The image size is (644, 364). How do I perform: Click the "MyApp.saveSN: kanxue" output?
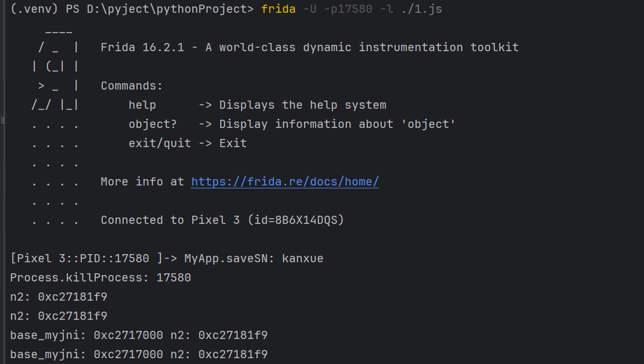tap(253, 259)
